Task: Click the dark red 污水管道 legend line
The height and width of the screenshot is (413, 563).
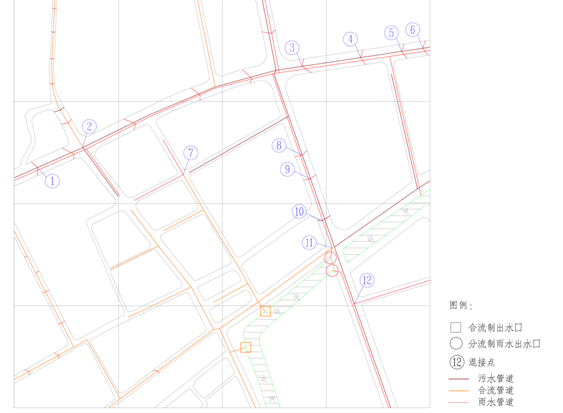Action: click(x=459, y=379)
